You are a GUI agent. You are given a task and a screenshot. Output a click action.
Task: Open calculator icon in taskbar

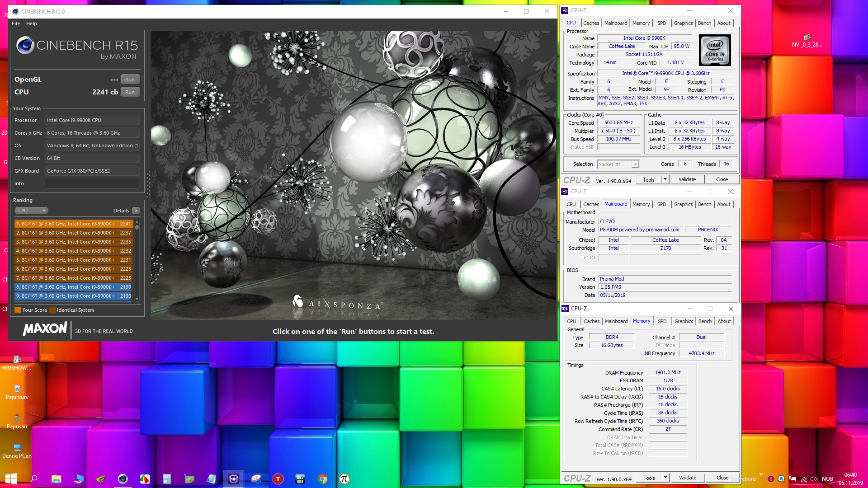(167, 479)
